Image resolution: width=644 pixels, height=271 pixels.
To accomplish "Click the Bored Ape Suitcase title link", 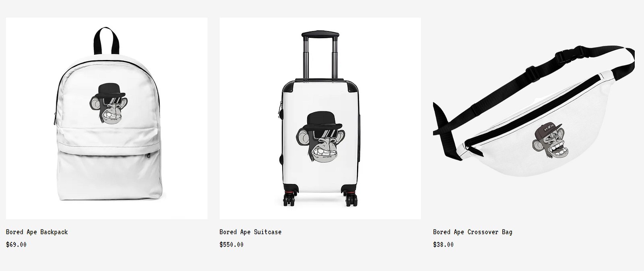I will [x=250, y=232].
